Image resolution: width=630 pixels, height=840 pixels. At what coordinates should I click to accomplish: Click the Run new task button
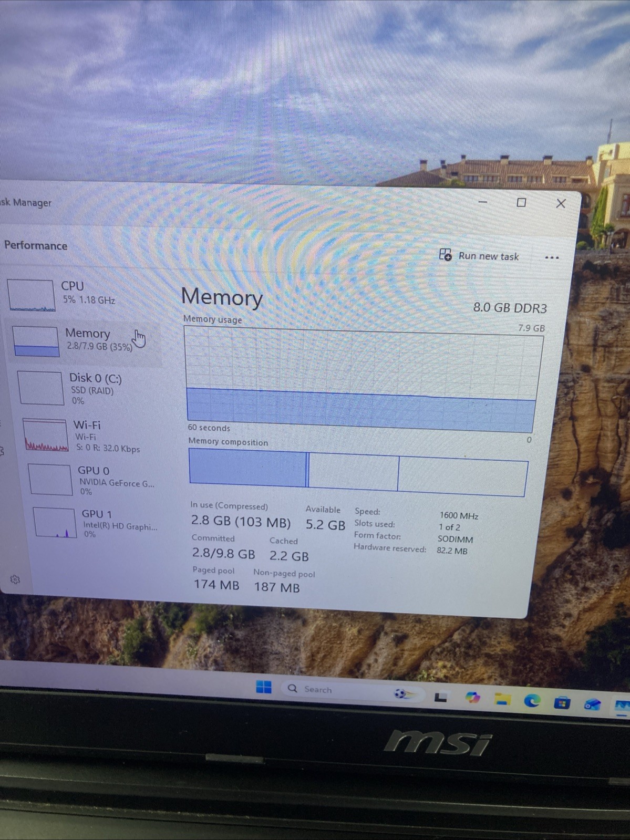pos(479,255)
